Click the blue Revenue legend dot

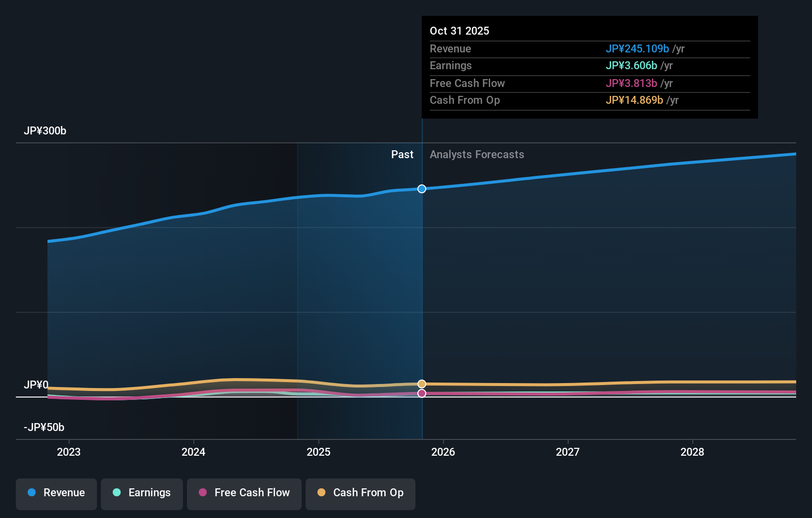[x=31, y=493]
